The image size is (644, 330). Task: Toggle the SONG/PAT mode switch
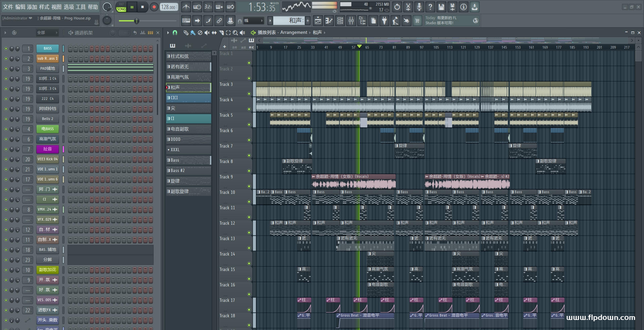121,7
